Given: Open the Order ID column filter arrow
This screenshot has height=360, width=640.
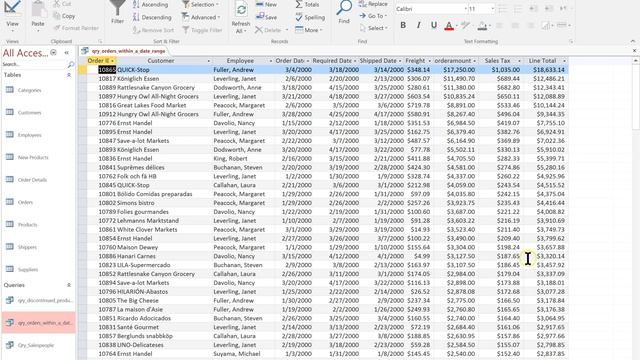Looking at the screenshot, I should click(112, 61).
